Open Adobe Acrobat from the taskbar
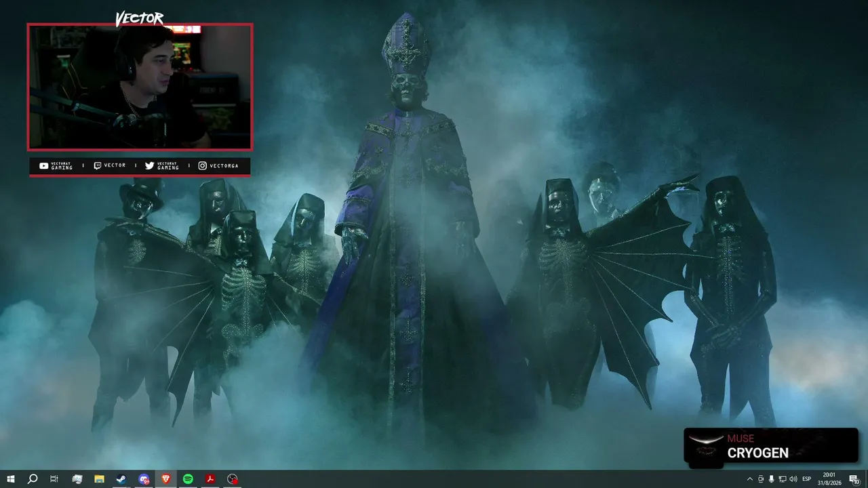The height and width of the screenshot is (488, 868). [211, 479]
